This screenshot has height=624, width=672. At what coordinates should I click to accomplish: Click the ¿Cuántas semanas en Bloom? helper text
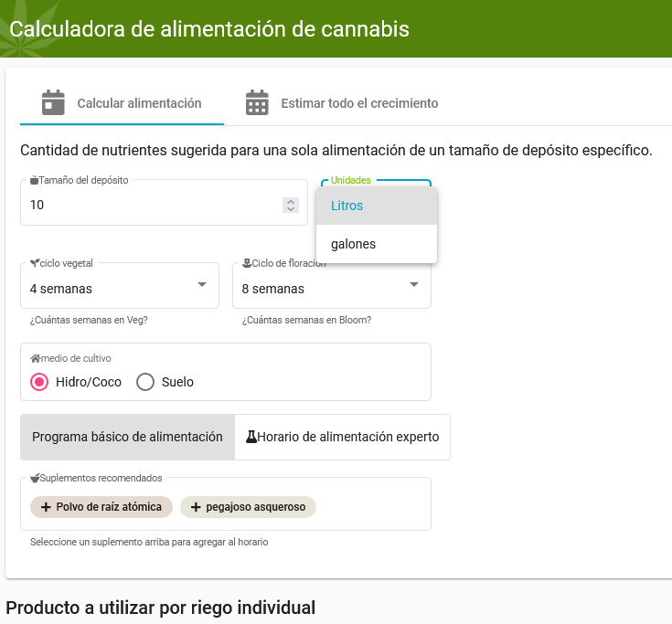coord(306,320)
